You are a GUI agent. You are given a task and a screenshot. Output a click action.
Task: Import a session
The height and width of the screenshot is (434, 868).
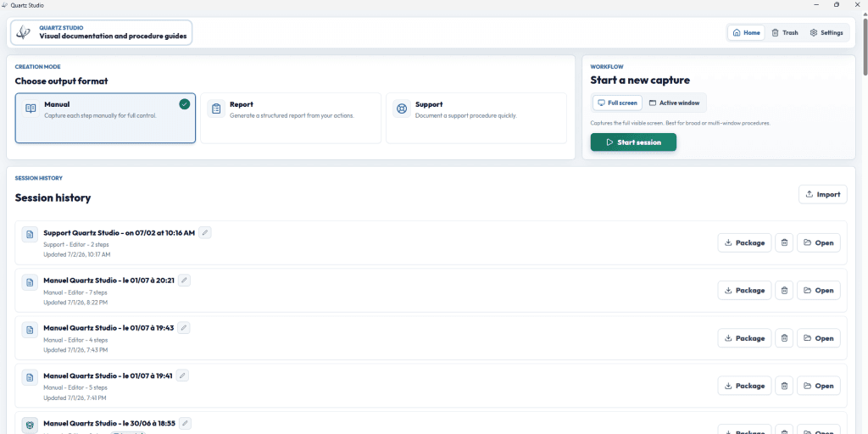click(x=822, y=194)
